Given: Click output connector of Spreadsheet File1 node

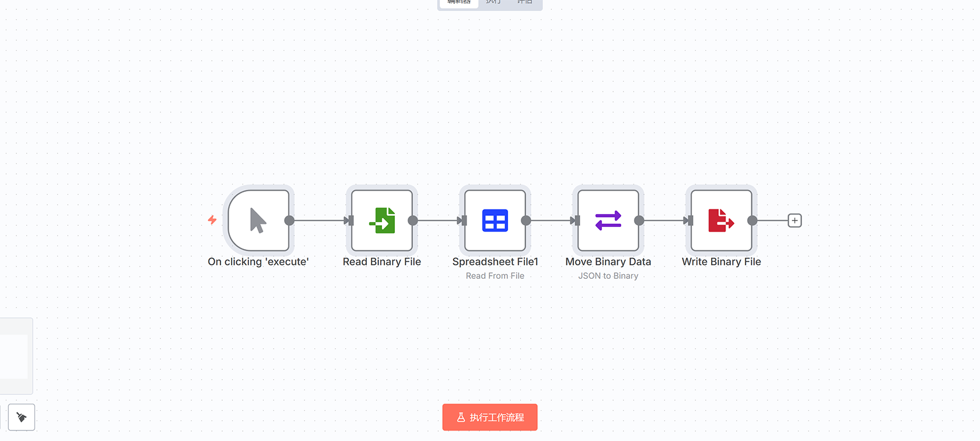Looking at the screenshot, I should pos(526,220).
